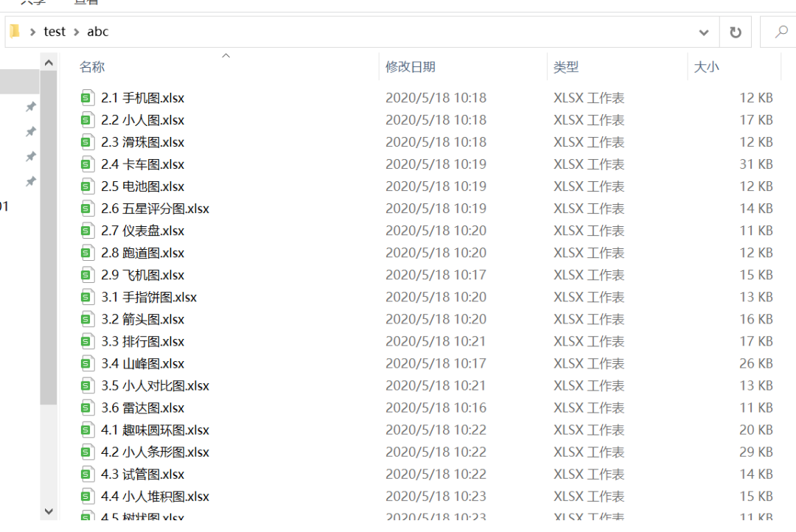Click type XLSX 工作表 of 2.2 小人图.xlsx
796x532 pixels.
[x=589, y=120]
